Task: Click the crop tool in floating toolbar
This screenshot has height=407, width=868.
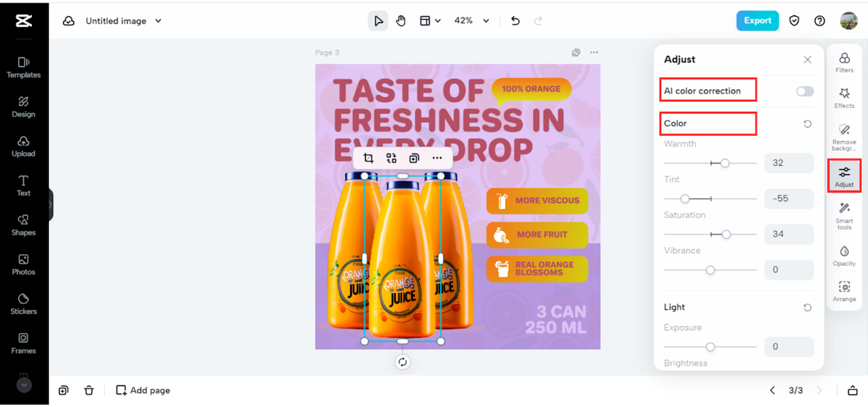Action: pos(368,158)
